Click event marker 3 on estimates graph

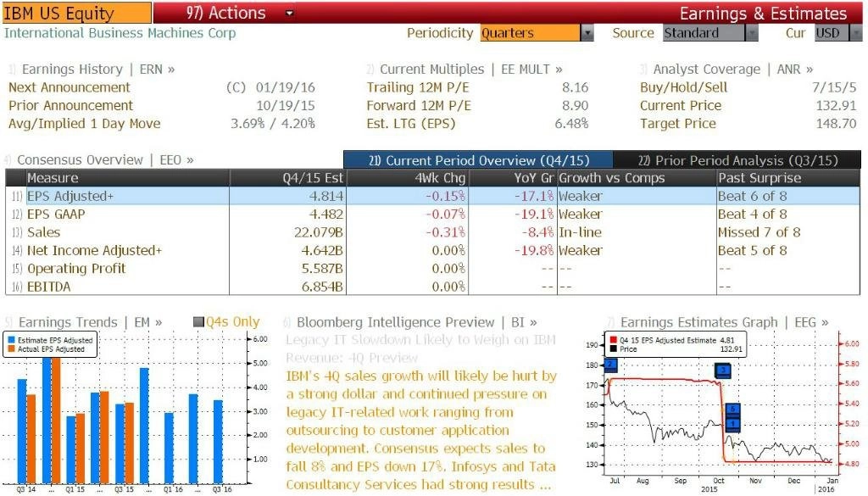click(x=722, y=371)
